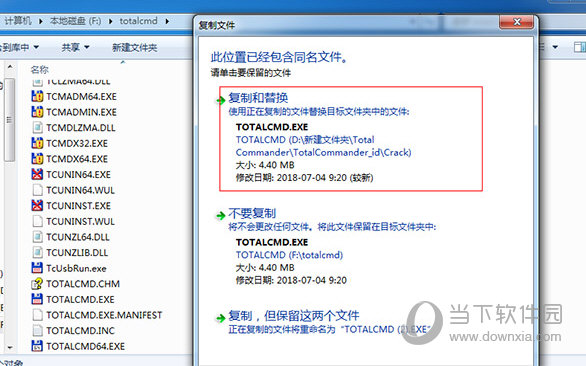This screenshot has width=586, height=366.
Task: Close the 复制文件 dialog
Action: point(516,22)
